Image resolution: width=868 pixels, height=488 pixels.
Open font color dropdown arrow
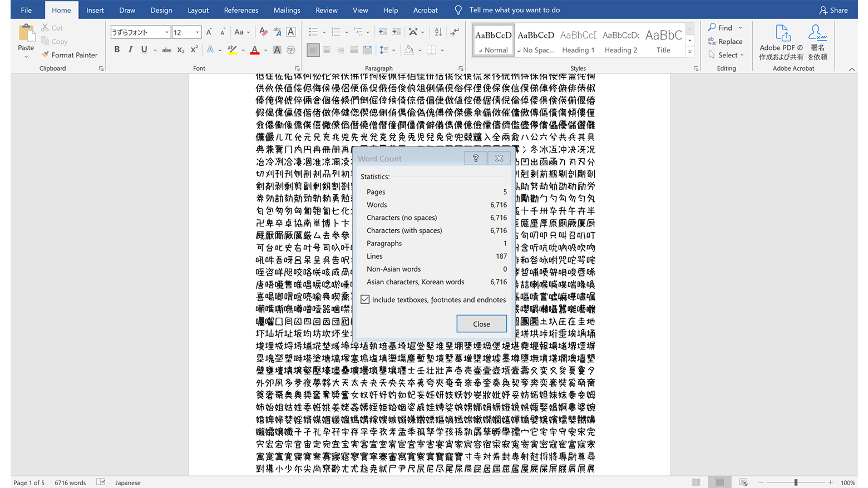pos(265,50)
